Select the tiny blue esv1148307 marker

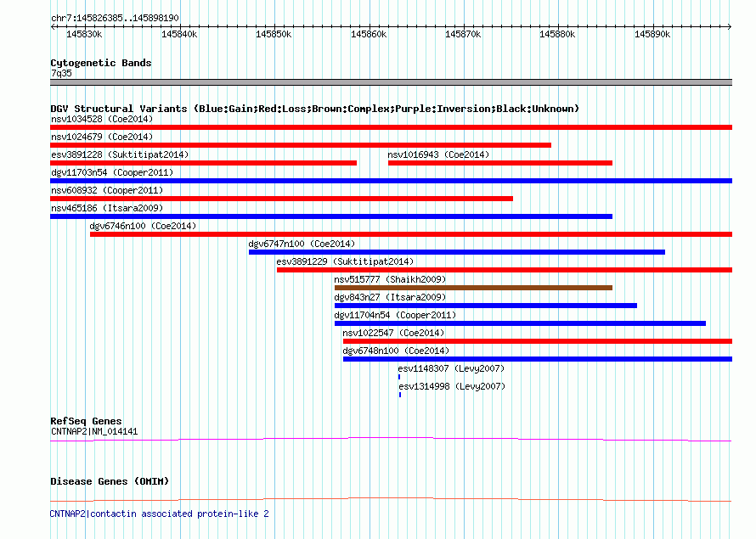(399, 377)
